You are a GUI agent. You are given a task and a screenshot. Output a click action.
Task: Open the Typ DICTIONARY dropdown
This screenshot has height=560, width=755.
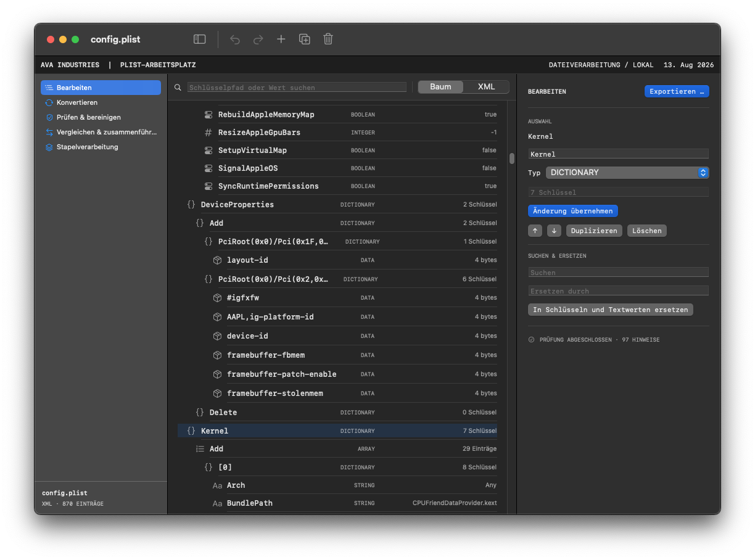coord(627,173)
